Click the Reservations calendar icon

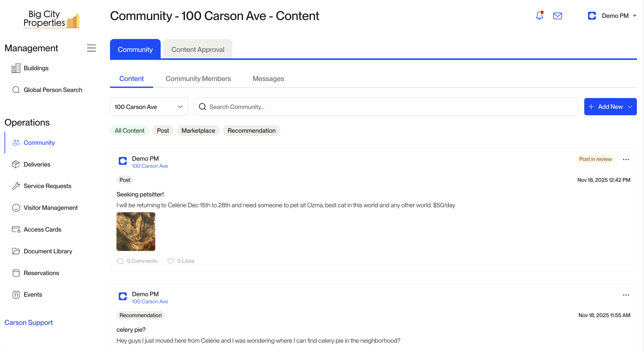[x=16, y=273]
